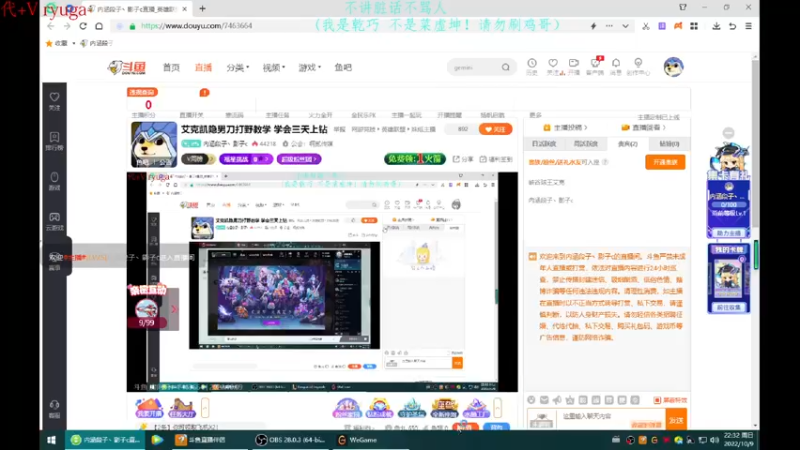Expand the 分类 dropdown menu
The width and height of the screenshot is (800, 450).
237,67
